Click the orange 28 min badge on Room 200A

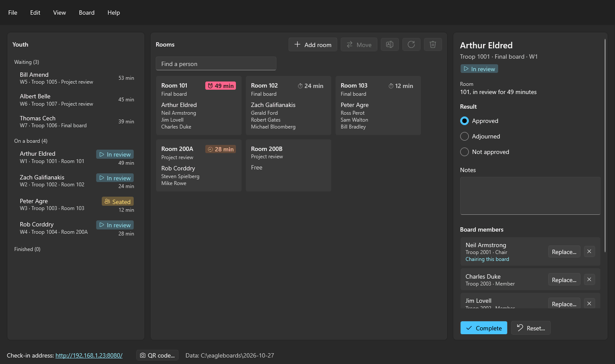(220, 149)
